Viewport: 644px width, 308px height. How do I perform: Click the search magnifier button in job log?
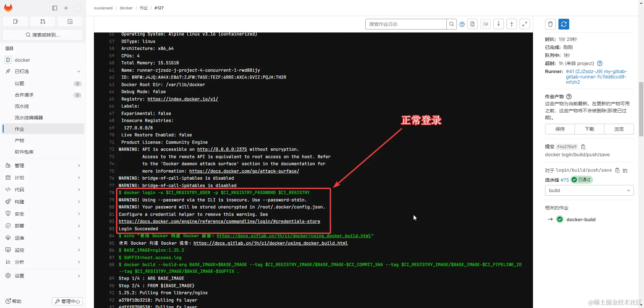click(x=452, y=24)
